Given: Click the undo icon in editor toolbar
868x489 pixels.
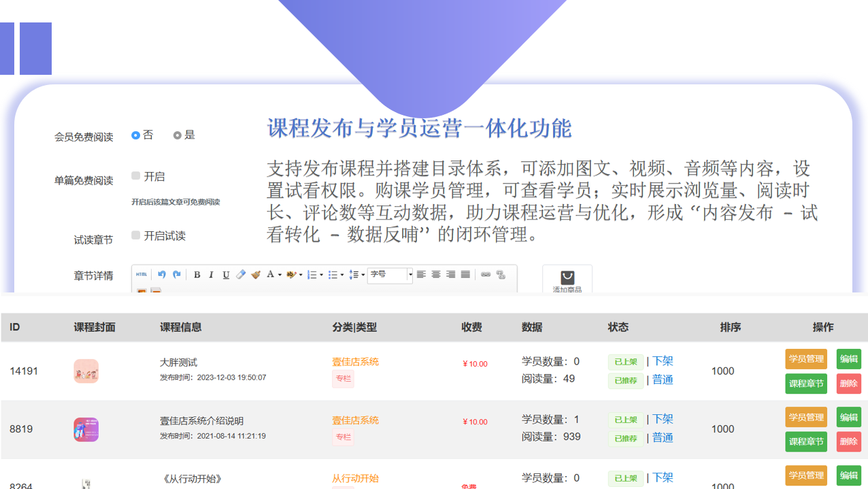Looking at the screenshot, I should (162, 275).
